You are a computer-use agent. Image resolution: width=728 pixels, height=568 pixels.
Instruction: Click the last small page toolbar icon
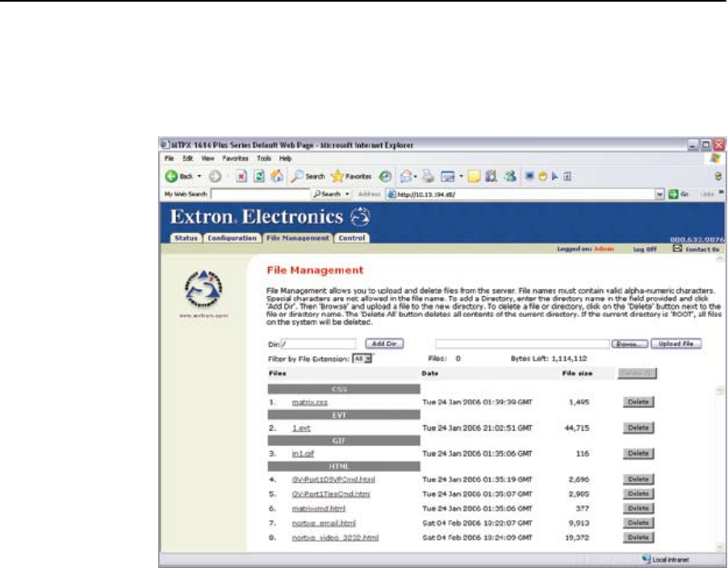click(x=567, y=177)
